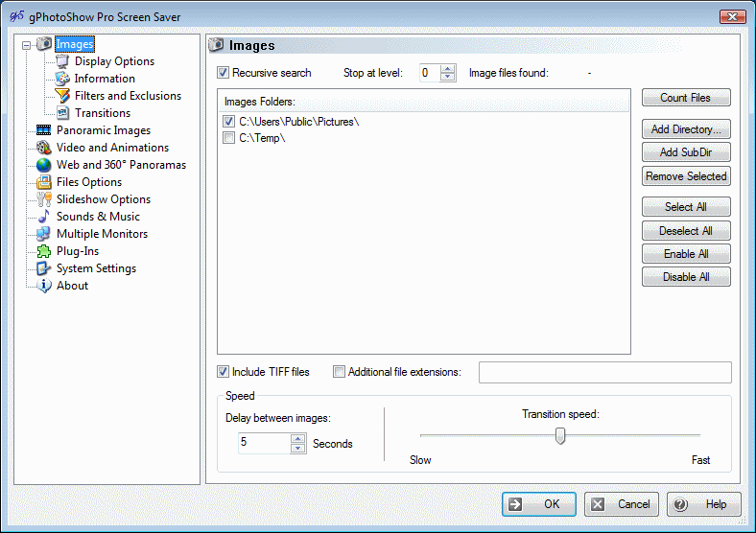Select the C:\Temp\ folder row text

[262, 138]
